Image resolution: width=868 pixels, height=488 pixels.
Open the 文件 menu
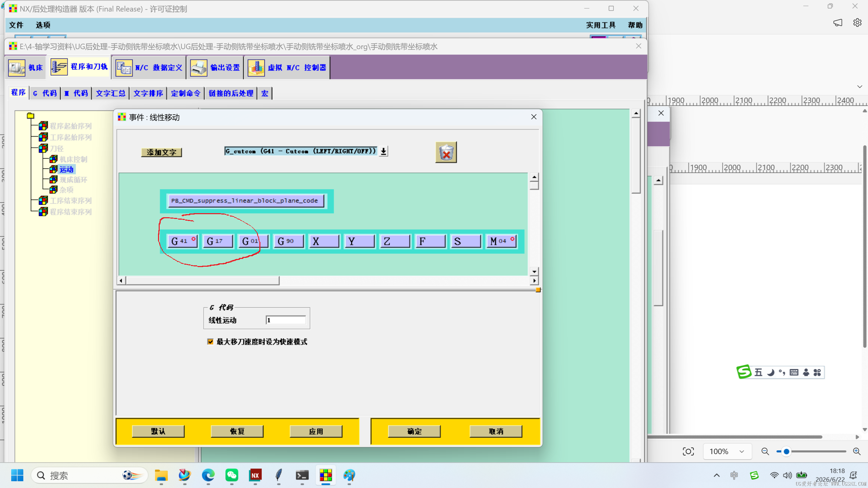click(x=16, y=25)
